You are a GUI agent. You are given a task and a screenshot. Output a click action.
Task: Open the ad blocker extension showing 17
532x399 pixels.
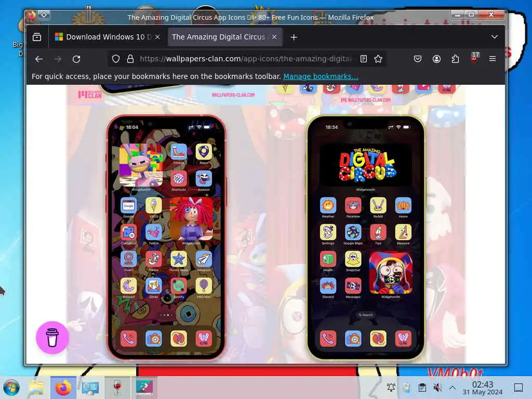coord(474,58)
